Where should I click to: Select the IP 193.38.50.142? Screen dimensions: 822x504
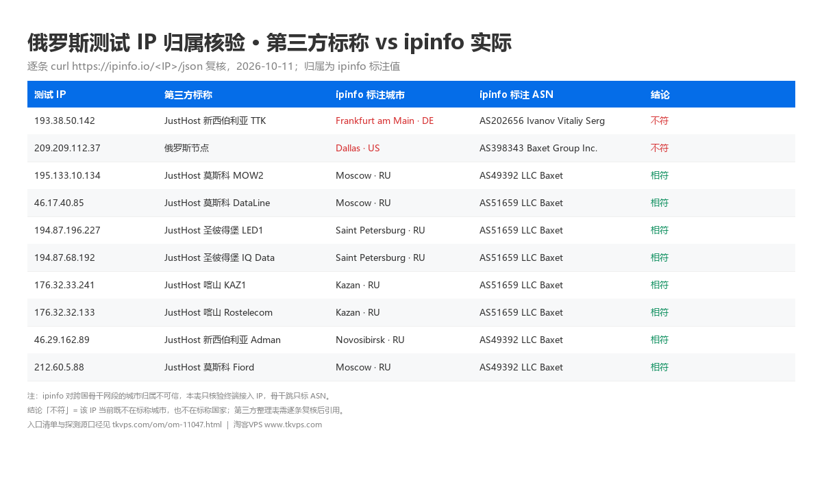tap(64, 121)
